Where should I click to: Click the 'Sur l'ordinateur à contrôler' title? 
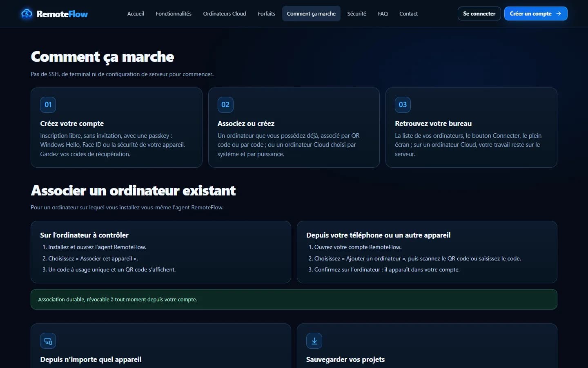click(x=84, y=235)
